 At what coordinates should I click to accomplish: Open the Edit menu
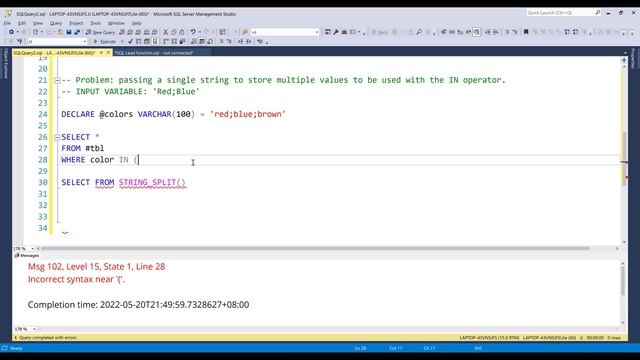click(x=22, y=23)
